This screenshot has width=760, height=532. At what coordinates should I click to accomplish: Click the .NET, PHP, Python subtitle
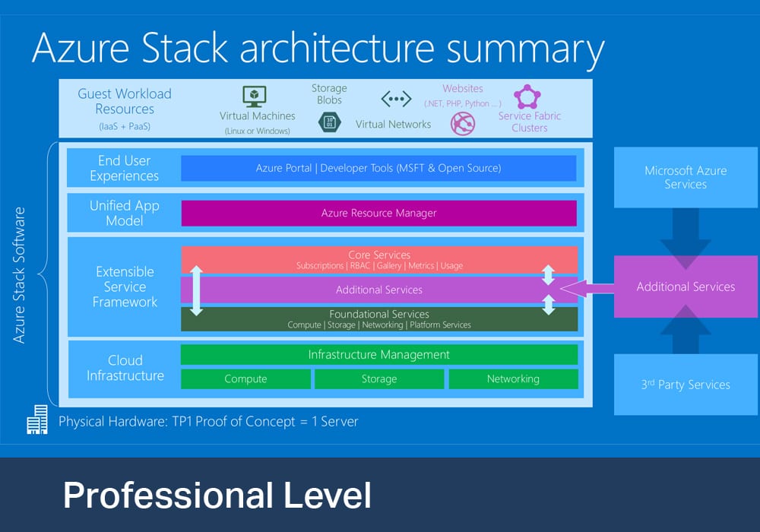(463, 103)
